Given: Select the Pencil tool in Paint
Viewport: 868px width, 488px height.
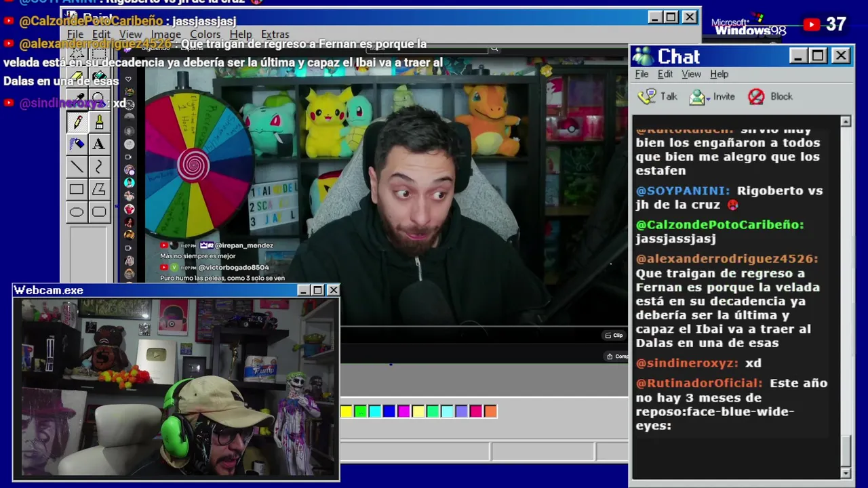Looking at the screenshot, I should (77, 122).
